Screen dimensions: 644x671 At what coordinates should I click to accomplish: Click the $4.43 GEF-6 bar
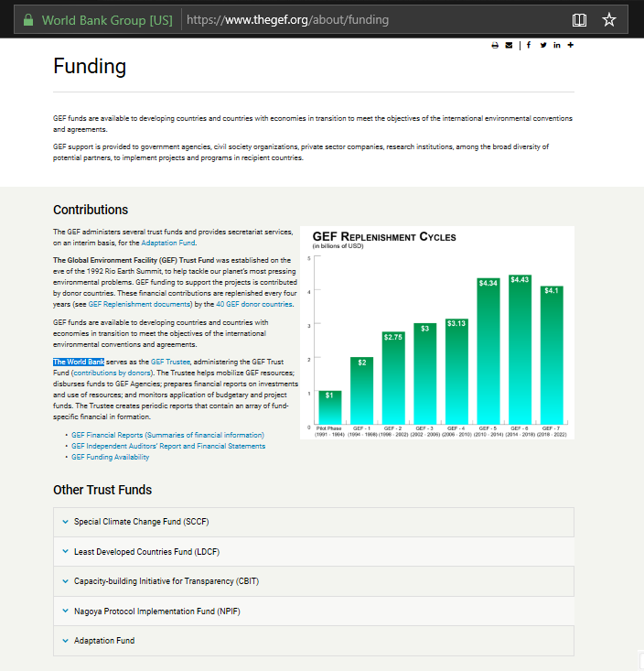[520, 350]
